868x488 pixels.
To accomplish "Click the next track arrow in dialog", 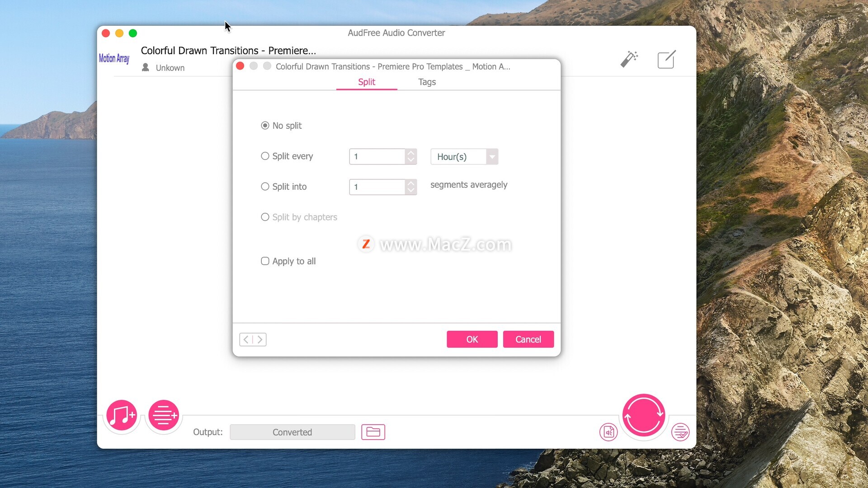I will pos(260,339).
